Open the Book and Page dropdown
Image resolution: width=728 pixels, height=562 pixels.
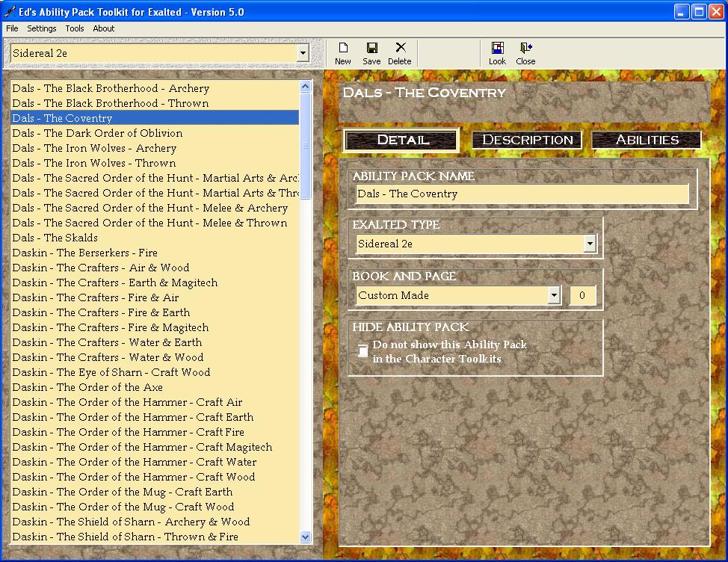pyautogui.click(x=554, y=295)
